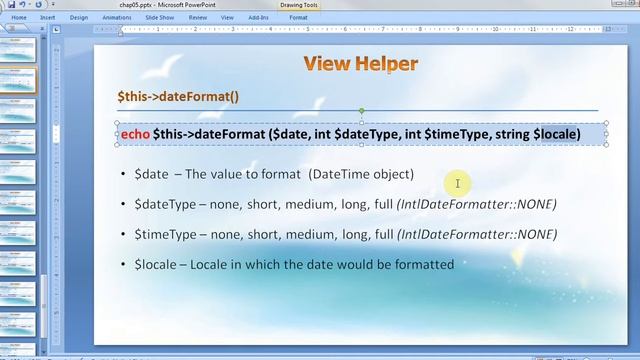This screenshot has width=640, height=360.
Task: Click the thumbnail pane scroll-down arrow
Action: tap(44, 352)
